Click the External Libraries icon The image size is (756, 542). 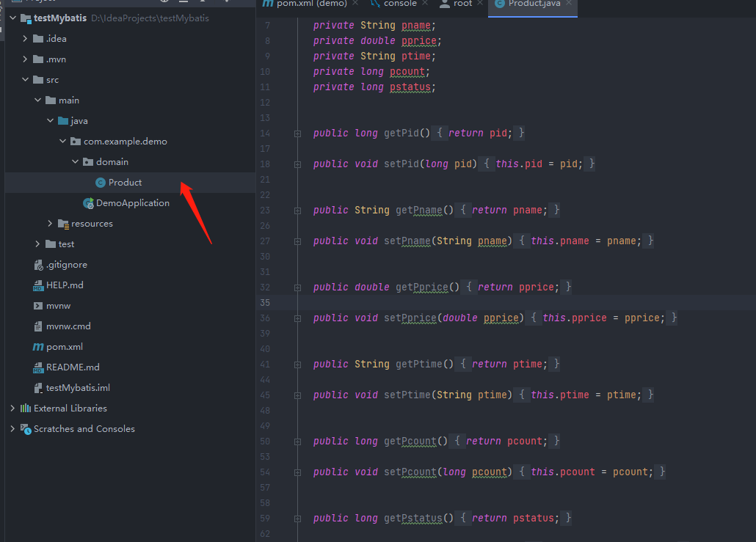point(26,409)
